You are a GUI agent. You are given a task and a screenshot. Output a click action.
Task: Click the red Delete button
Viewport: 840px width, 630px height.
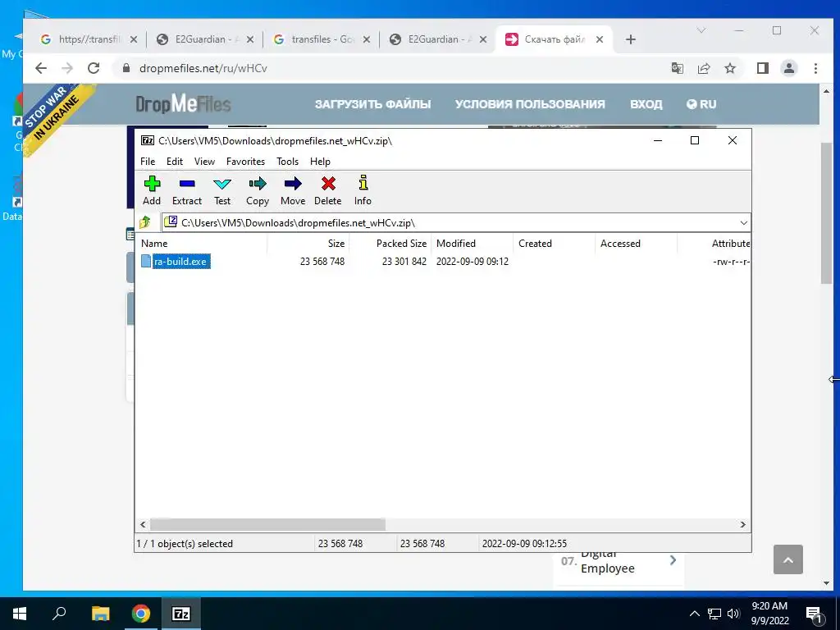328,190
